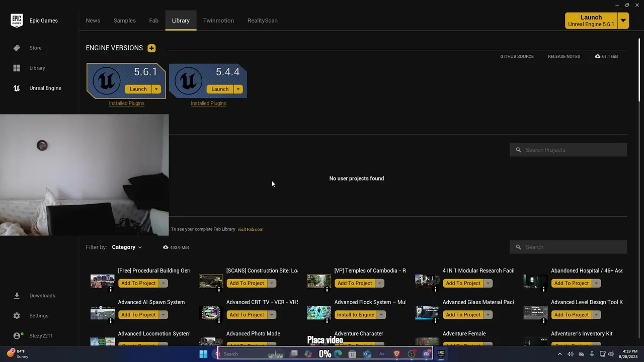Open the GitHub Source link
Viewport: 644px width, 362px height.
coord(517,56)
